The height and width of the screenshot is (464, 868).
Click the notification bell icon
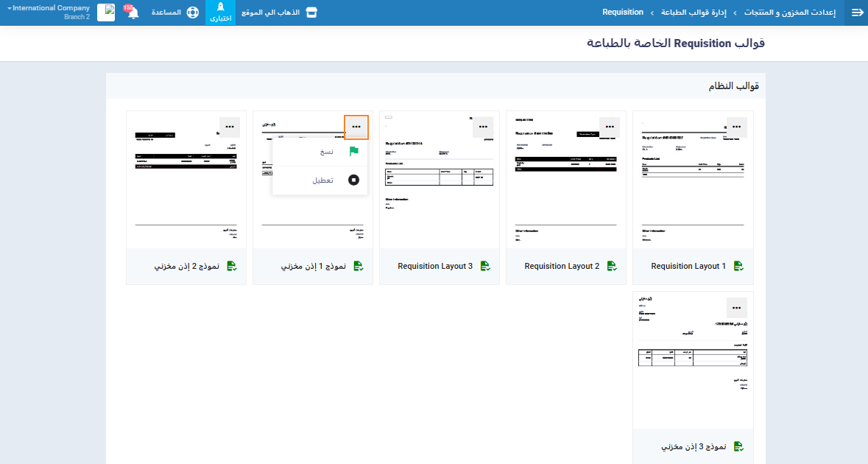(133, 13)
